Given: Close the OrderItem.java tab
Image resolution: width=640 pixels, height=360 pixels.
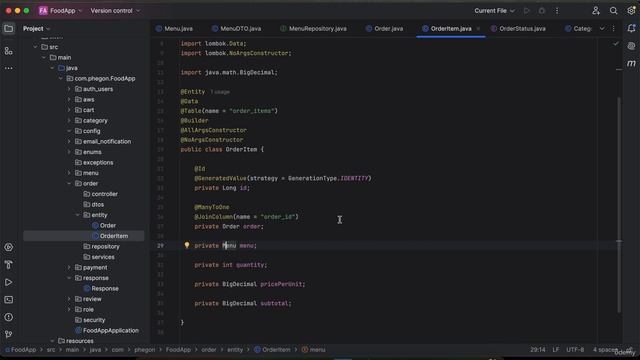Looking at the screenshot, I should pos(478,29).
